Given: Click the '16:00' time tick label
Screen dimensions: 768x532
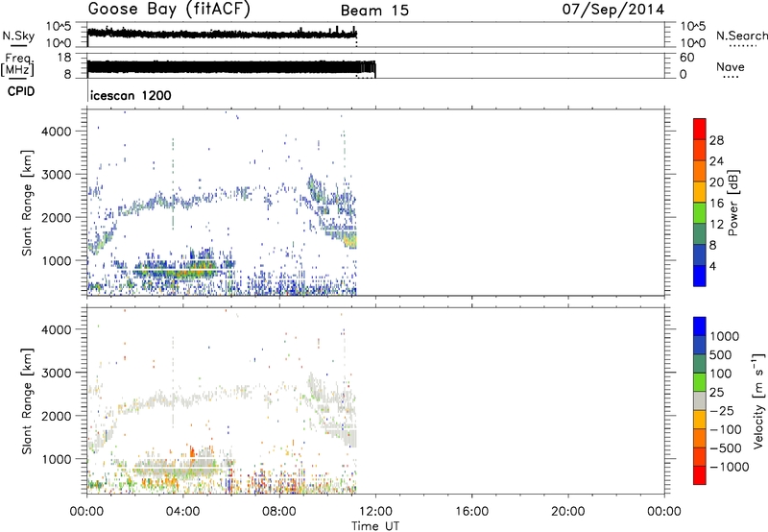Looking at the screenshot, I should coord(471,512).
